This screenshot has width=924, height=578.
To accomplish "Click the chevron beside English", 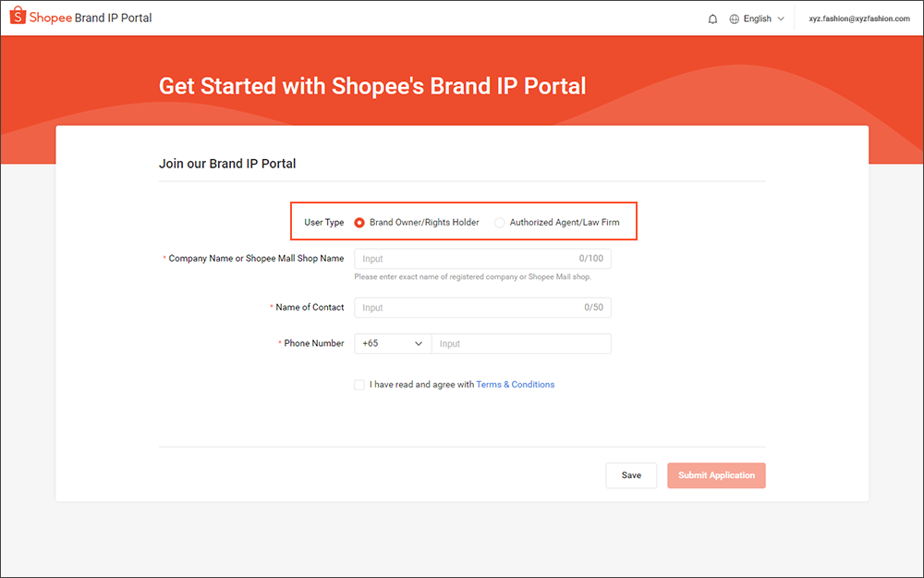I will (x=781, y=18).
